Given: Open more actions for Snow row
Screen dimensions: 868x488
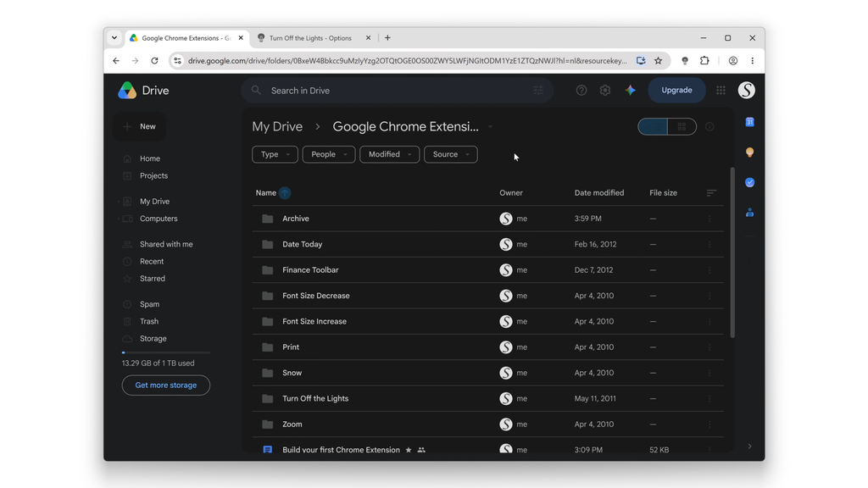Looking at the screenshot, I should (709, 373).
